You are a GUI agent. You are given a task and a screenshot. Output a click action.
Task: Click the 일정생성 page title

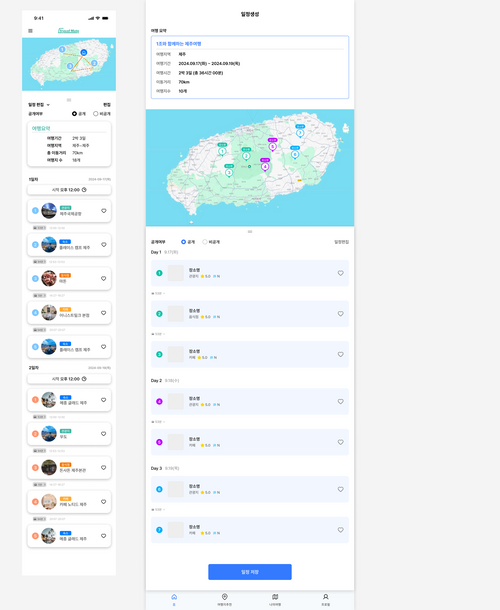point(250,14)
